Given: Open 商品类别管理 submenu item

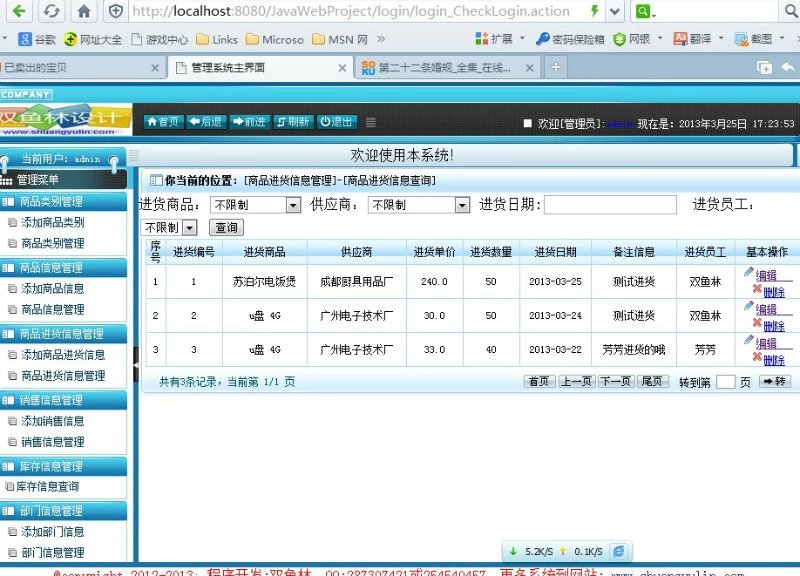Looking at the screenshot, I should (x=53, y=243).
